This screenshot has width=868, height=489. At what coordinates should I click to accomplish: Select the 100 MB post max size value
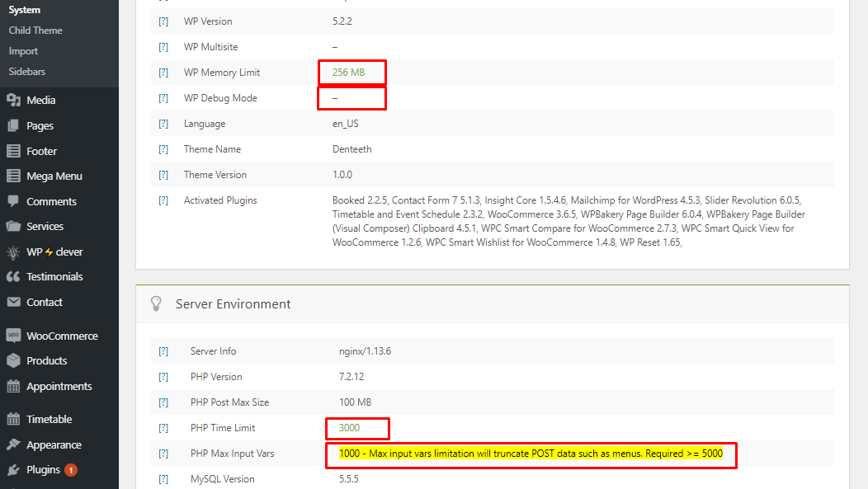click(355, 402)
